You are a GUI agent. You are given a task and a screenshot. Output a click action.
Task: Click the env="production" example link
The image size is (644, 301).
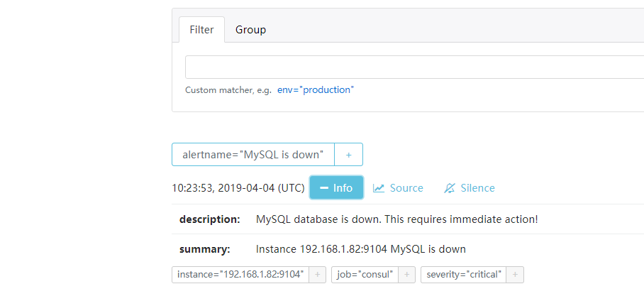point(316,89)
